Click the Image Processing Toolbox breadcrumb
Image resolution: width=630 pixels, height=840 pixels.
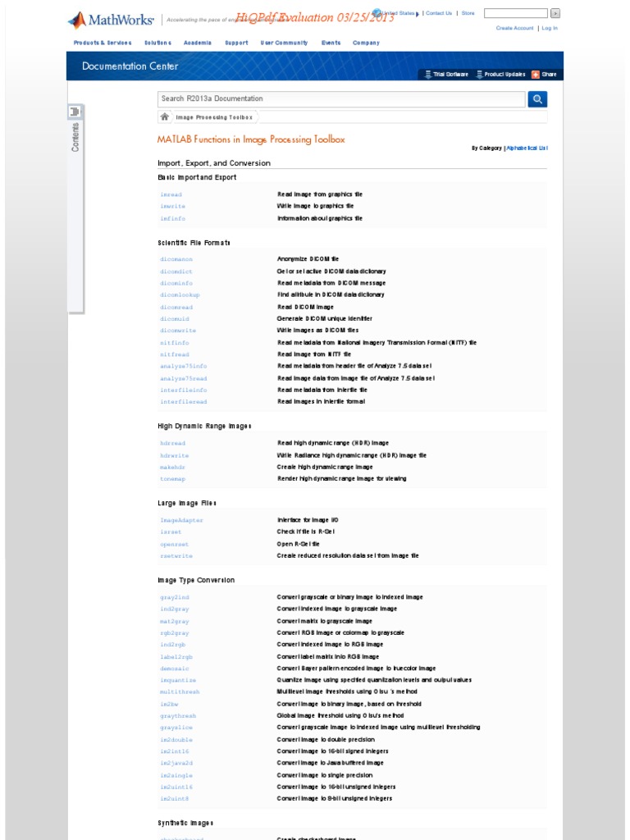[202, 117]
